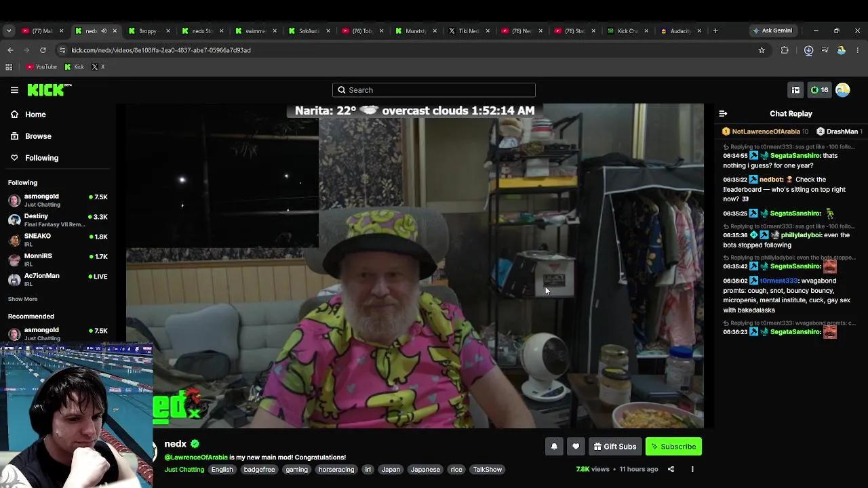Open the browser extensions puzzle icon
This screenshot has width=868, height=488.
pos(785,50)
